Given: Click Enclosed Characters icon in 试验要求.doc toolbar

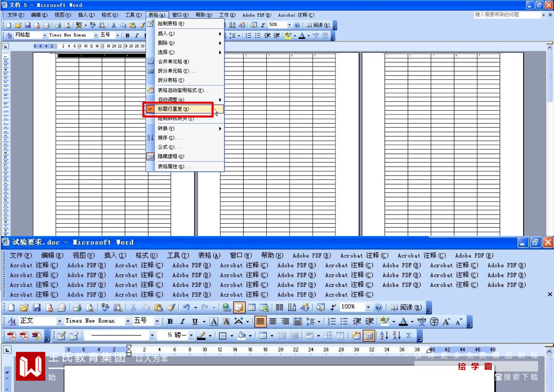Looking at the screenshot, I should (x=434, y=321).
